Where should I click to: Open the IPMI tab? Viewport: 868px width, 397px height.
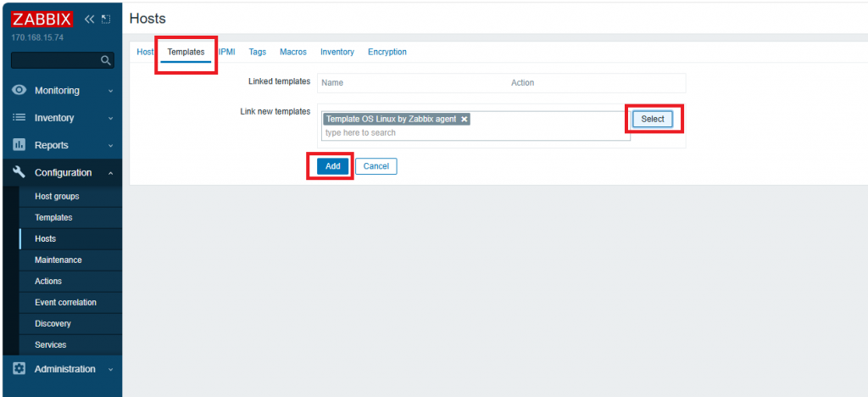[x=227, y=52]
